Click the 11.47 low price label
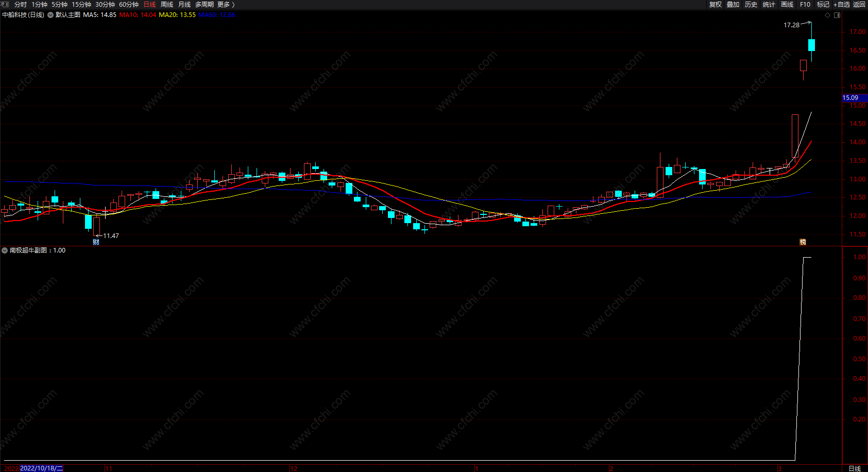The height and width of the screenshot is (472, 868). 111,235
